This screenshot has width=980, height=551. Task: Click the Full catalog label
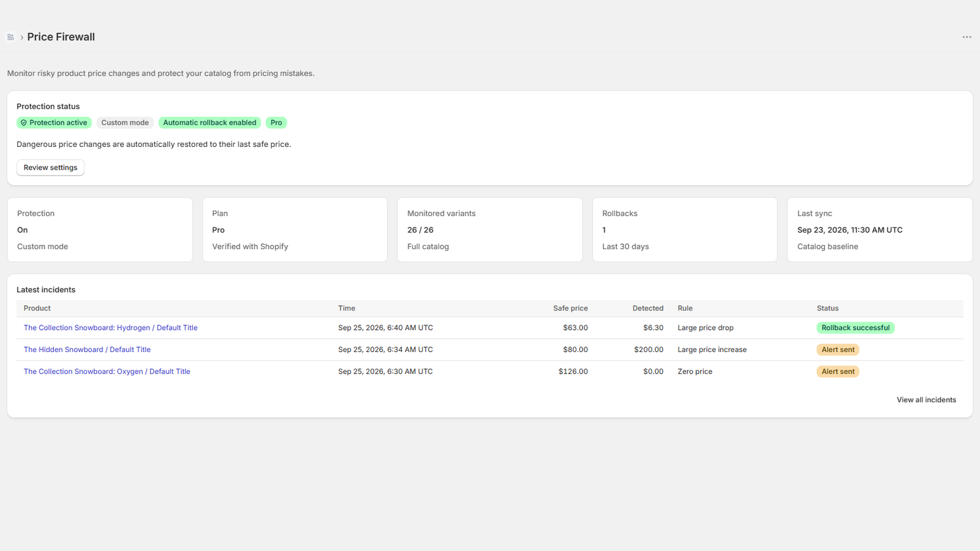(428, 247)
